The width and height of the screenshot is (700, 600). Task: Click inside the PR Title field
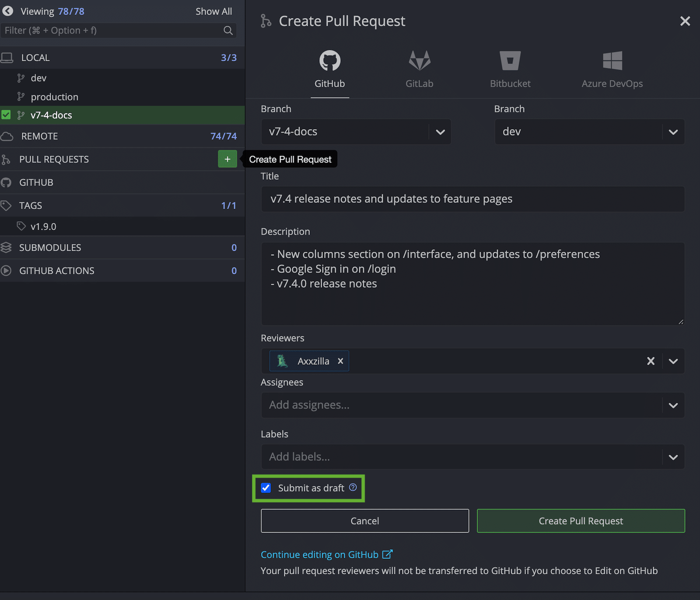472,199
